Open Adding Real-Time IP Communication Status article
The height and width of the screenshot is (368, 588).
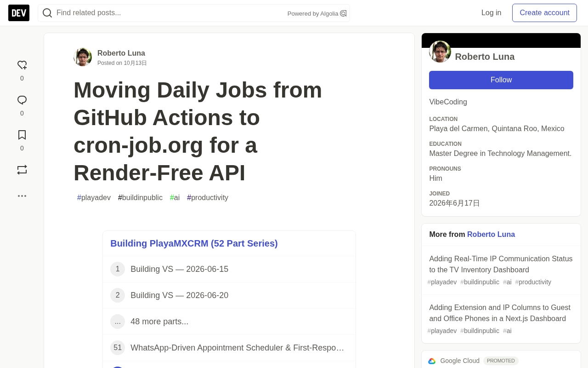pyautogui.click(x=501, y=264)
